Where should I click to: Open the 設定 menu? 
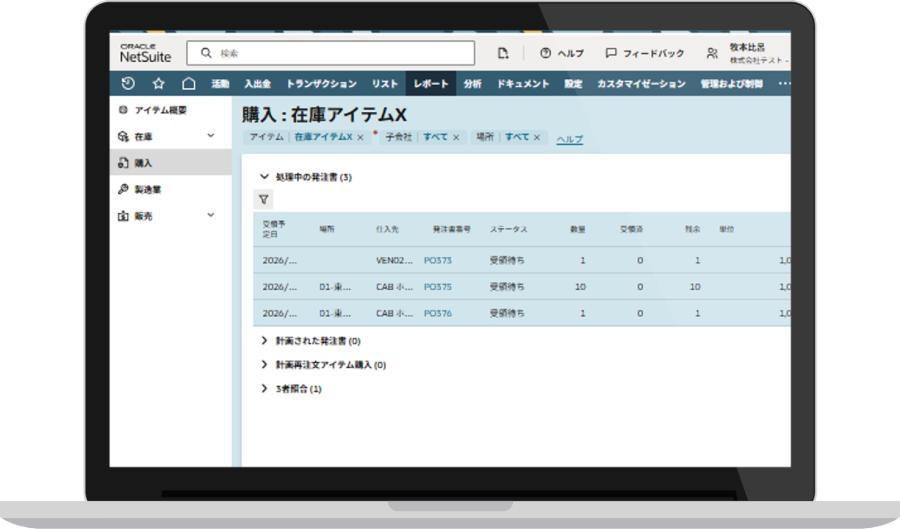click(573, 84)
